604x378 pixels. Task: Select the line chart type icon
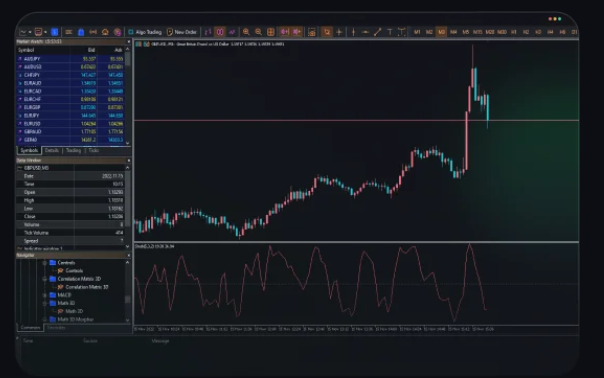coord(232,32)
